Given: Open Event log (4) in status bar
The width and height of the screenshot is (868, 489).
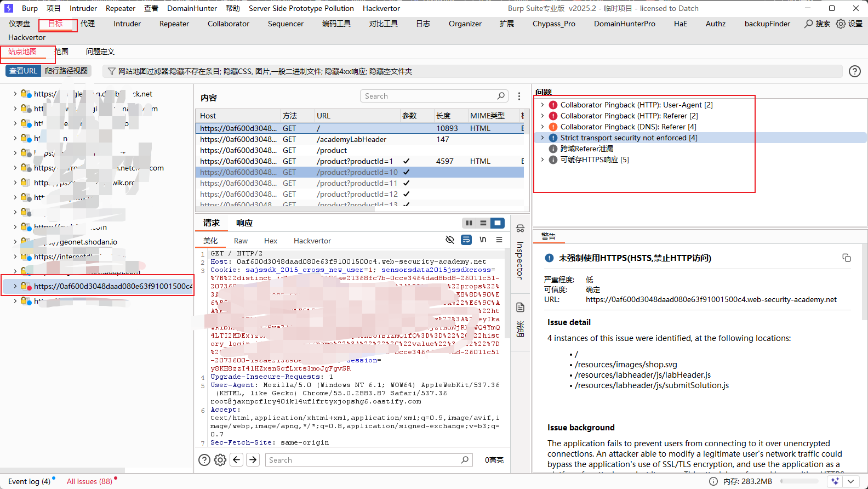Looking at the screenshot, I should coord(29,481).
